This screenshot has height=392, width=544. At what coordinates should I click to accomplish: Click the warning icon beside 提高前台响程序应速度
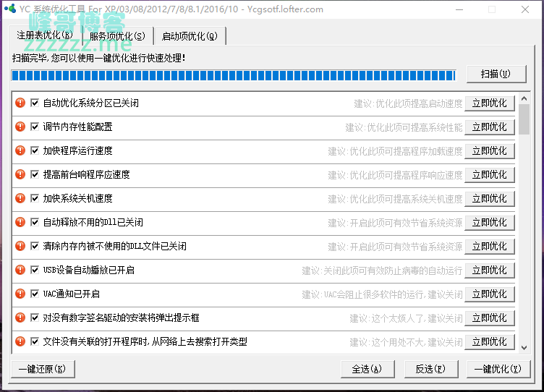(20, 174)
